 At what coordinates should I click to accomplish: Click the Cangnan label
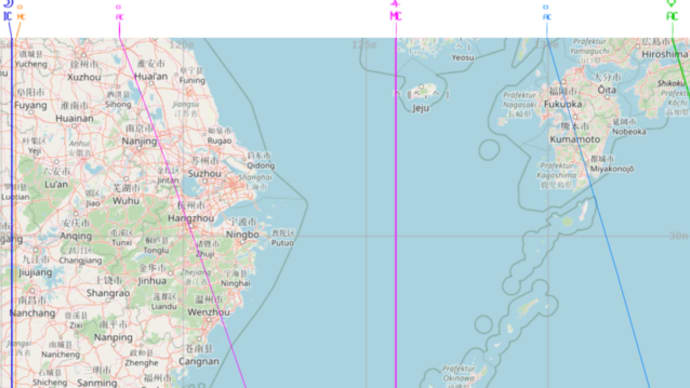tap(199, 361)
